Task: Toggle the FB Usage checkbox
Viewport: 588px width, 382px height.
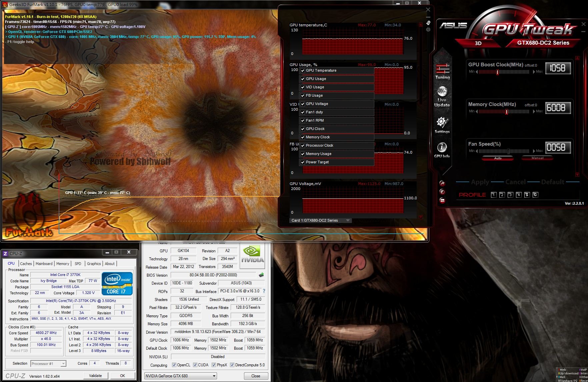Action: point(303,96)
